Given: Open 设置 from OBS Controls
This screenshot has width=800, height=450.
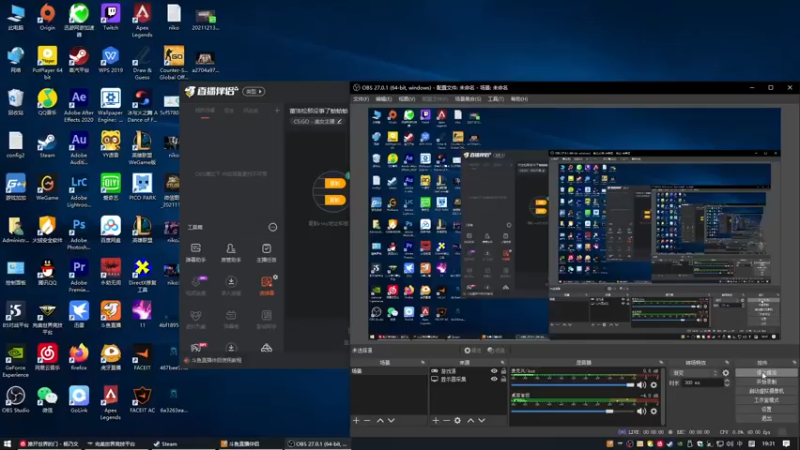Looking at the screenshot, I should point(766,409).
